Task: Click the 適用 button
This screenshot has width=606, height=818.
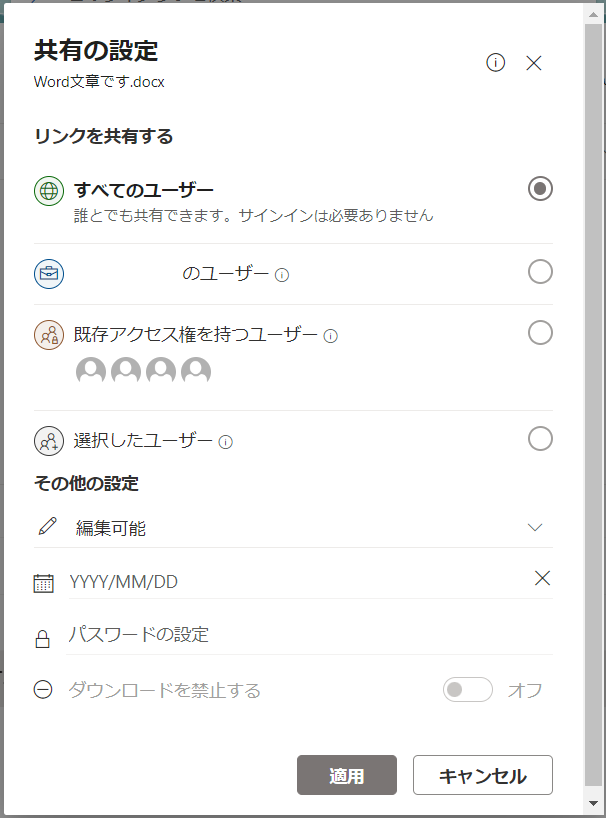Action: (x=347, y=775)
